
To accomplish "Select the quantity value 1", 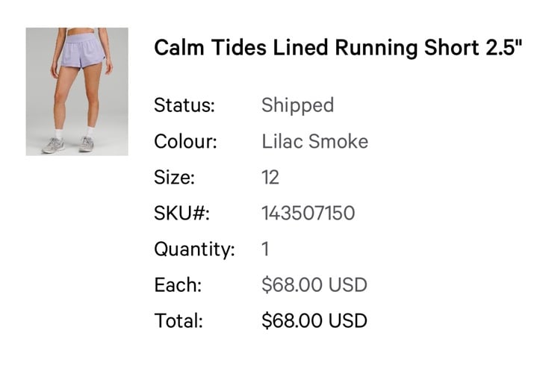I will click(265, 249).
